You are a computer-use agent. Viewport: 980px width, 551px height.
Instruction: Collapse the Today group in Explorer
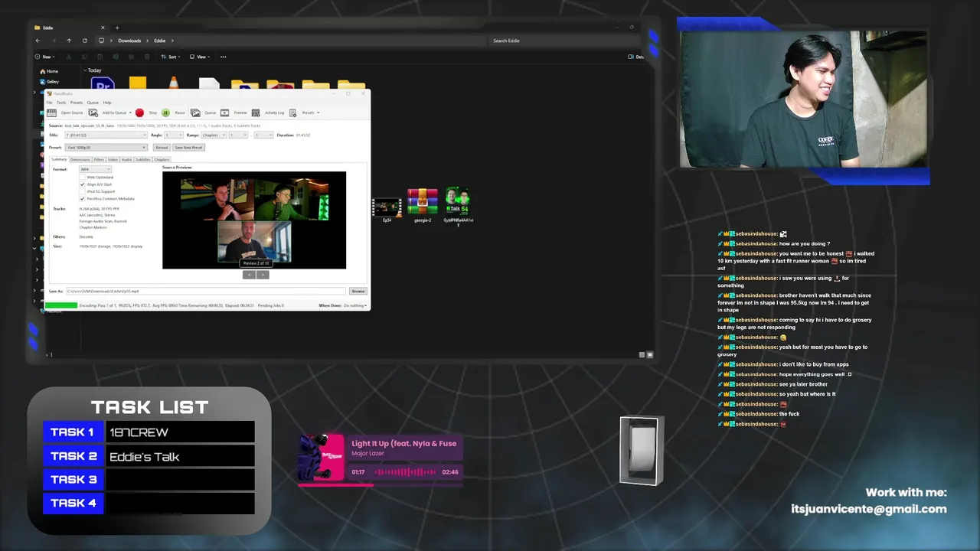(85, 70)
